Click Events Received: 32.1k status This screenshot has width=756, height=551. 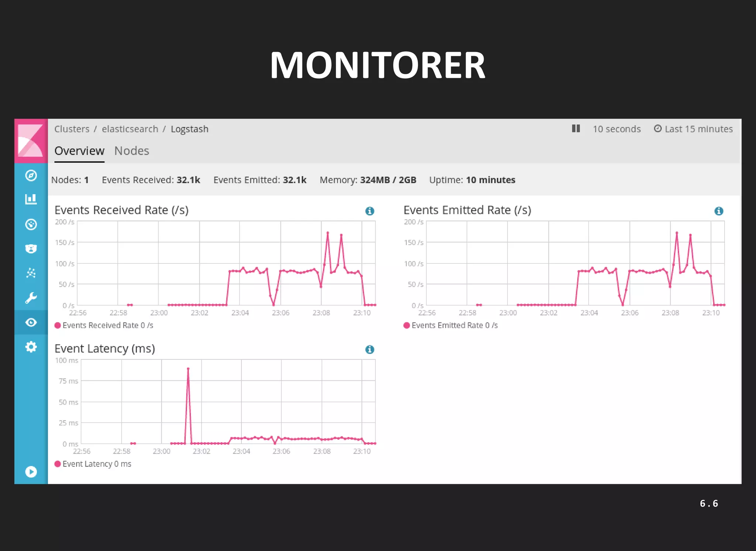151,180
